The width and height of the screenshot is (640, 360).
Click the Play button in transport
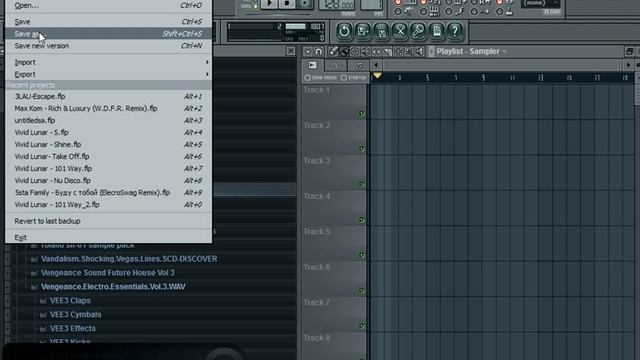[269, 3]
